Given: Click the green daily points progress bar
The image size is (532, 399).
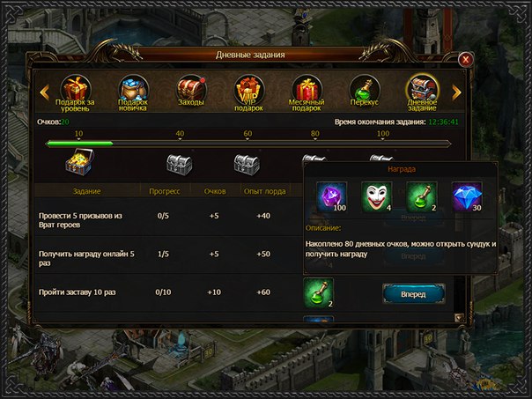Looking at the screenshot, I should point(248,144).
